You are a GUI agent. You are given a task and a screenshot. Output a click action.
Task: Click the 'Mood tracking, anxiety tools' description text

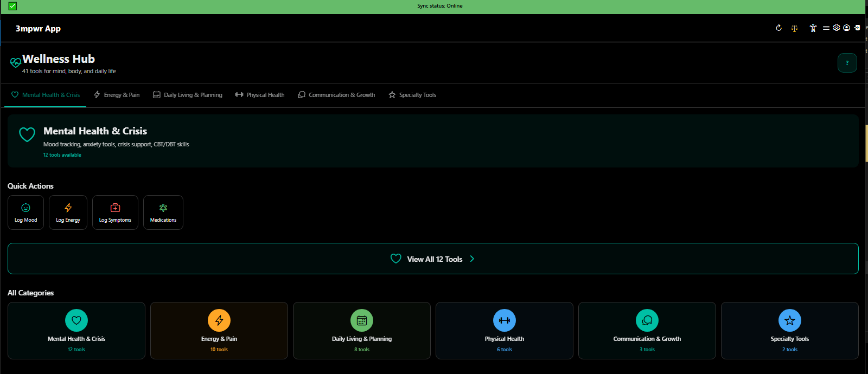coord(116,144)
